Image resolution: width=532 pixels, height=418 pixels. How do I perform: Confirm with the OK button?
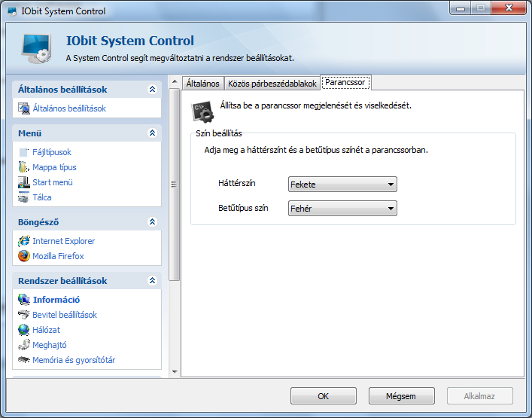click(x=324, y=396)
